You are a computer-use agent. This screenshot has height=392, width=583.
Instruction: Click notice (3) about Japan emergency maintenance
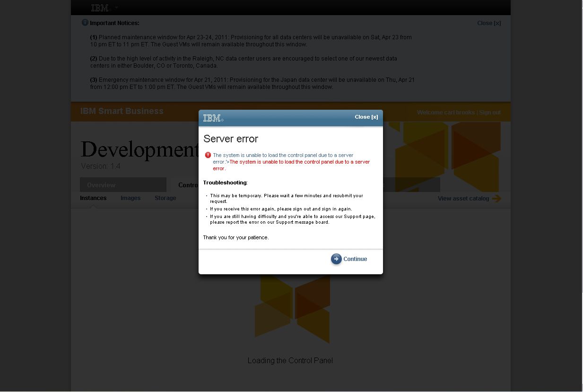[x=252, y=83]
